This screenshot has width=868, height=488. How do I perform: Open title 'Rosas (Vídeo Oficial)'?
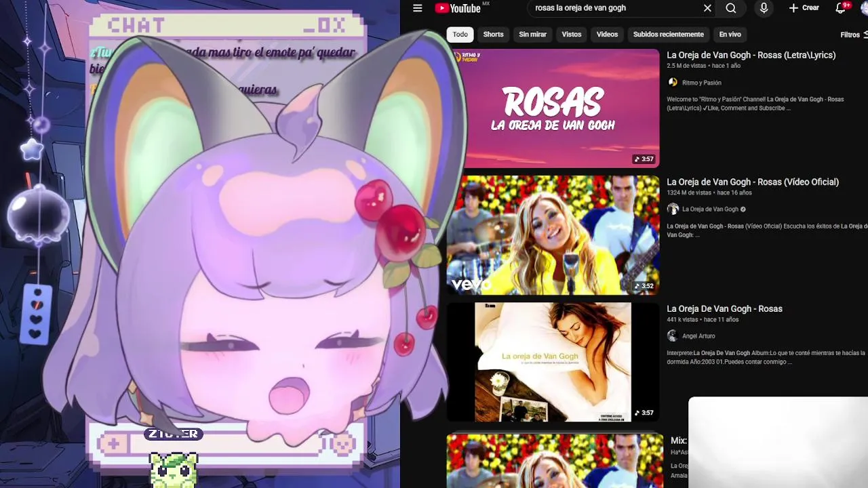[753, 182]
